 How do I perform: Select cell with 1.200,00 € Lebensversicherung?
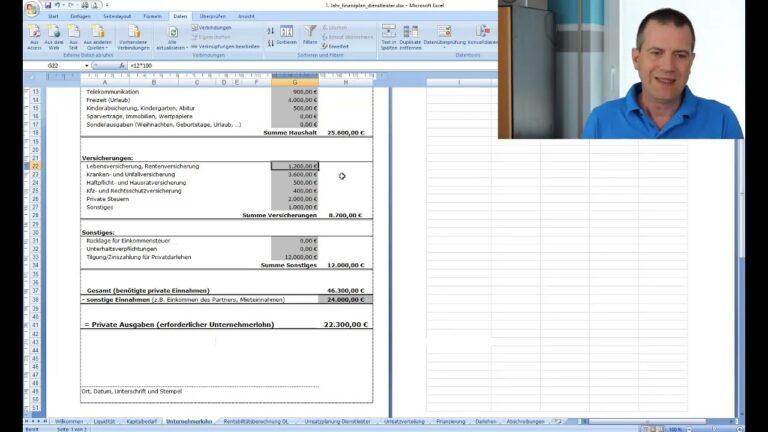click(295, 167)
